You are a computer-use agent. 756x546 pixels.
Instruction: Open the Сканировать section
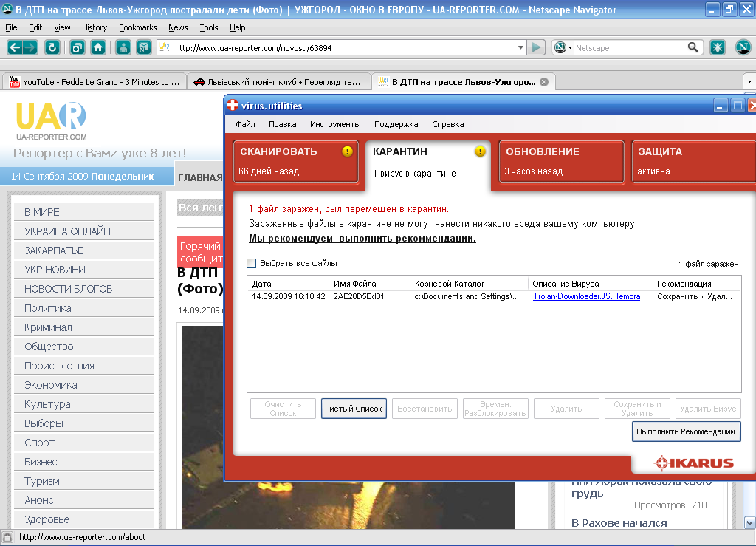pos(296,162)
